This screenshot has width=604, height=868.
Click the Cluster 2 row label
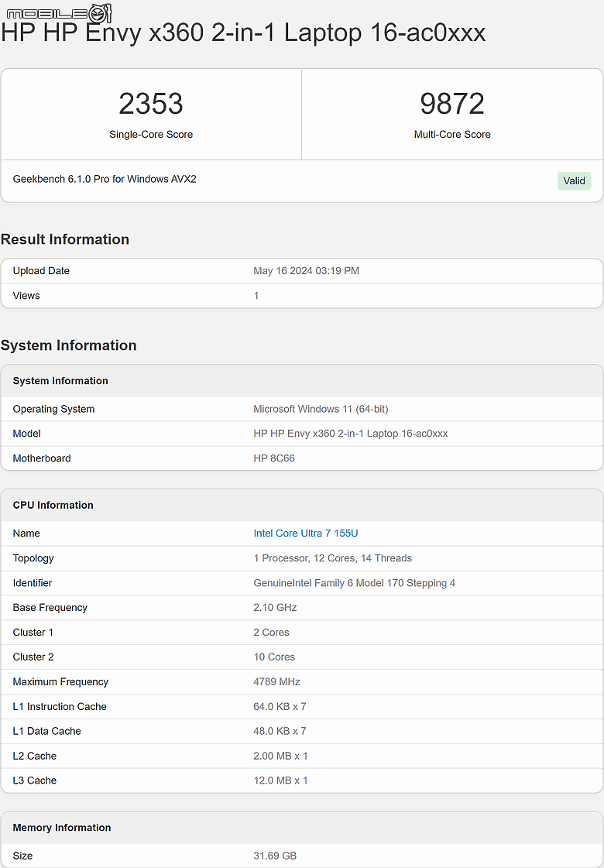33,657
